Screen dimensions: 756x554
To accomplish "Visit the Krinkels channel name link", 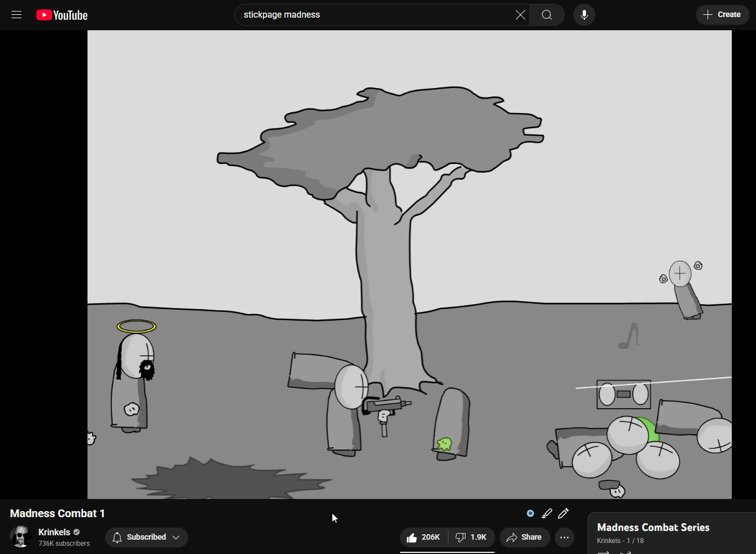I will click(54, 532).
